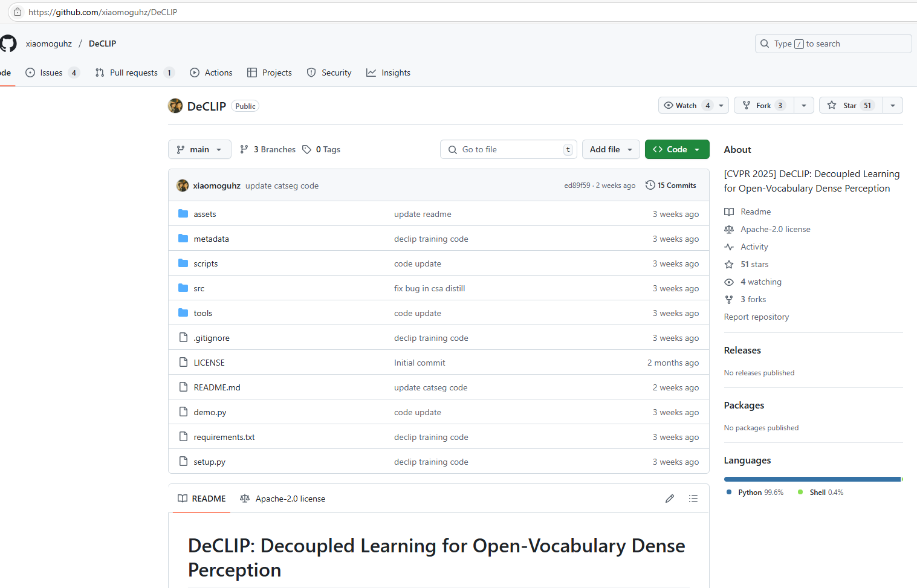Open the README outline list icon
This screenshot has height=588, width=917.
pyautogui.click(x=693, y=499)
